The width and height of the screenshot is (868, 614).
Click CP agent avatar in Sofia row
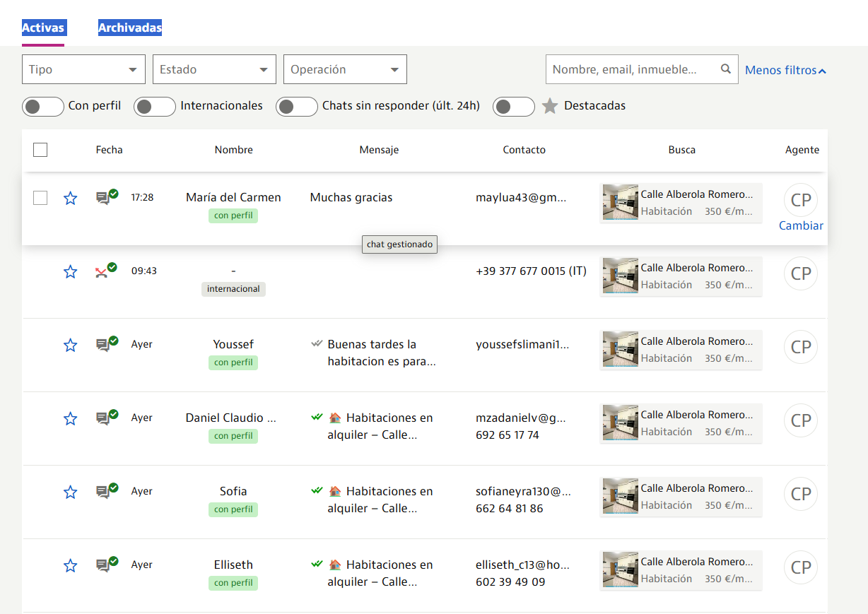801,494
